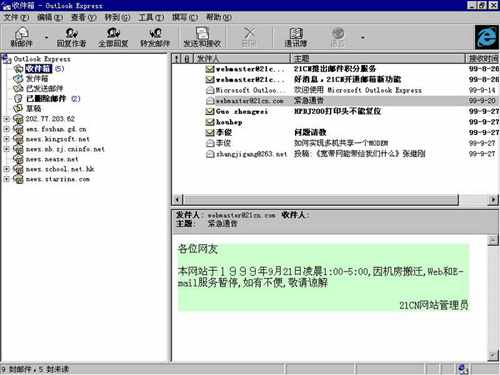Sort messages by Sender (发件人) column header
Image resolution: width=500 pixels, height=375 pixels.
pyautogui.click(x=242, y=59)
